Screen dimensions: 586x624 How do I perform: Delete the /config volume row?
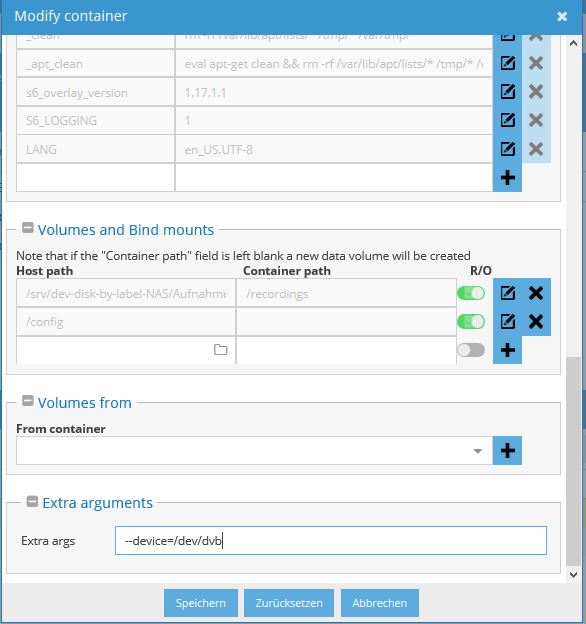(536, 322)
